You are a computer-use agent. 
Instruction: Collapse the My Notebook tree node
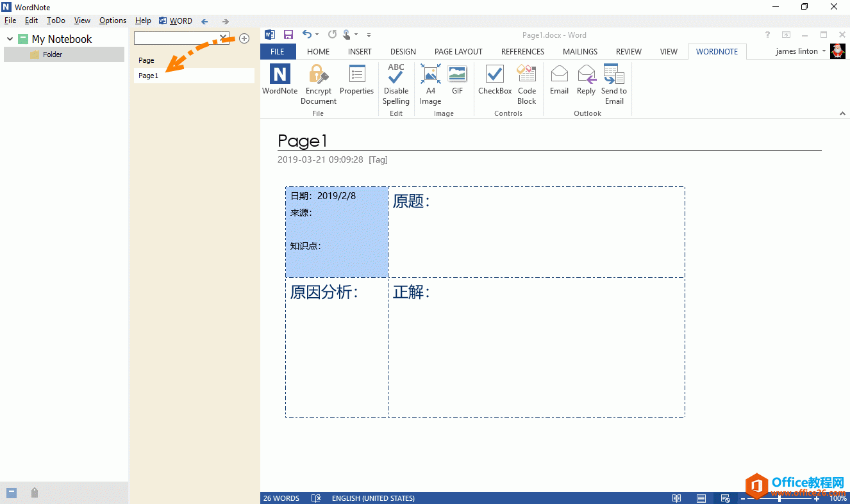pyautogui.click(x=10, y=39)
